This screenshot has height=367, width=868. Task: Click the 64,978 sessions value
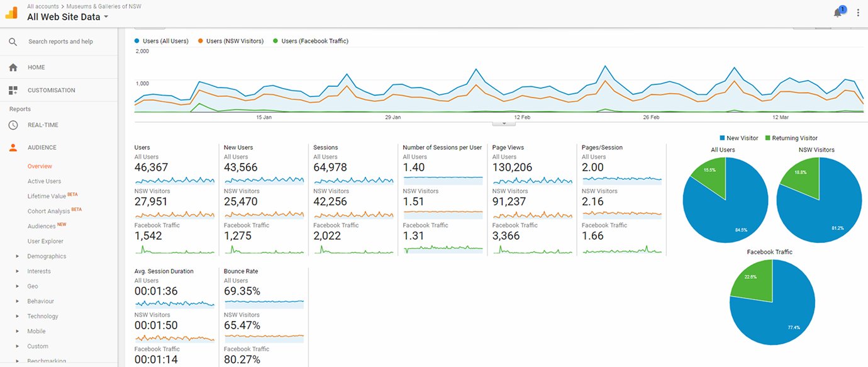(x=330, y=167)
